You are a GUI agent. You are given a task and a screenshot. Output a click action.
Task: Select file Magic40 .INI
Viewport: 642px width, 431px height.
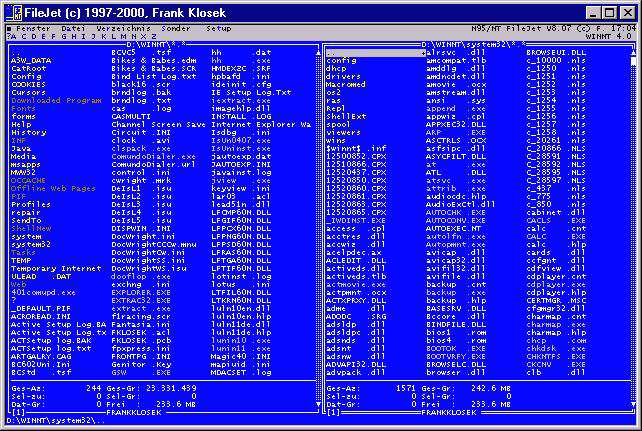click(x=241, y=357)
